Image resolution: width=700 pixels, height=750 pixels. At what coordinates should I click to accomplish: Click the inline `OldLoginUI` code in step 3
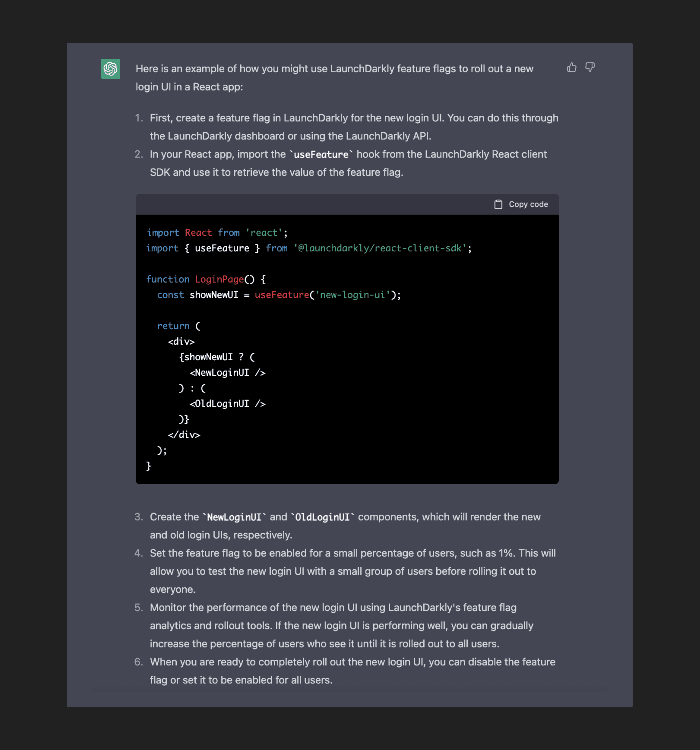[x=322, y=517]
